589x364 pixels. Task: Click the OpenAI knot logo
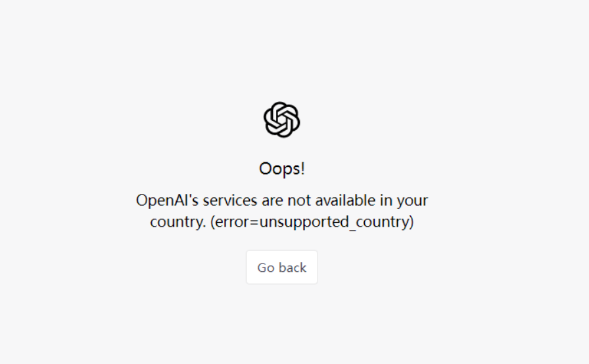point(282,120)
